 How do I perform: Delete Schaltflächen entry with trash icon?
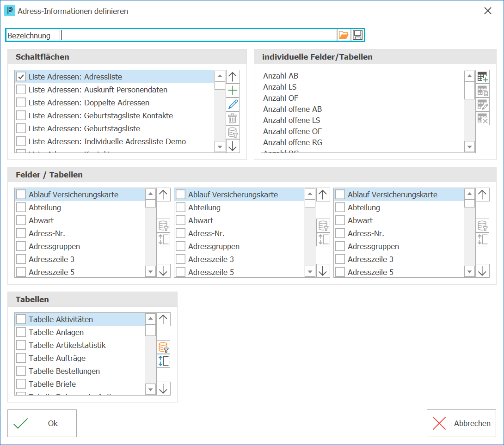point(233,118)
